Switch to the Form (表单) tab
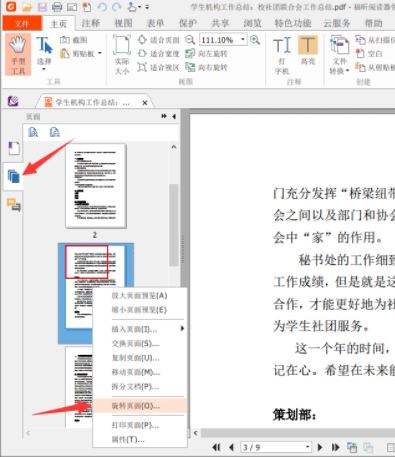395x457 pixels. pos(156,23)
